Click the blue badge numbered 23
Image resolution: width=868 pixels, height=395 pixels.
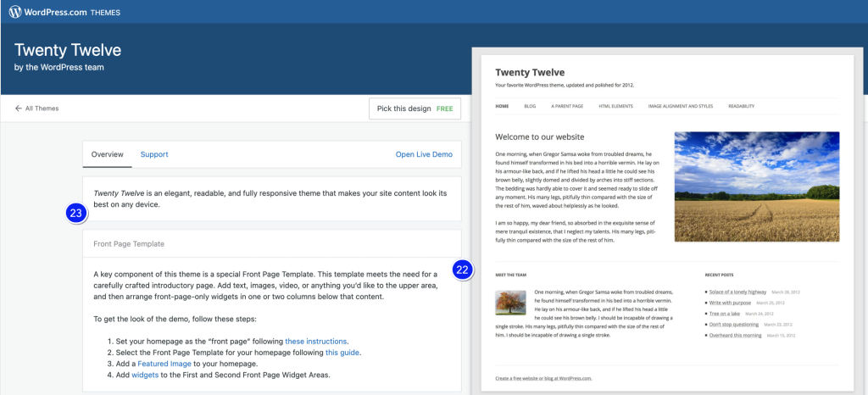[76, 214]
